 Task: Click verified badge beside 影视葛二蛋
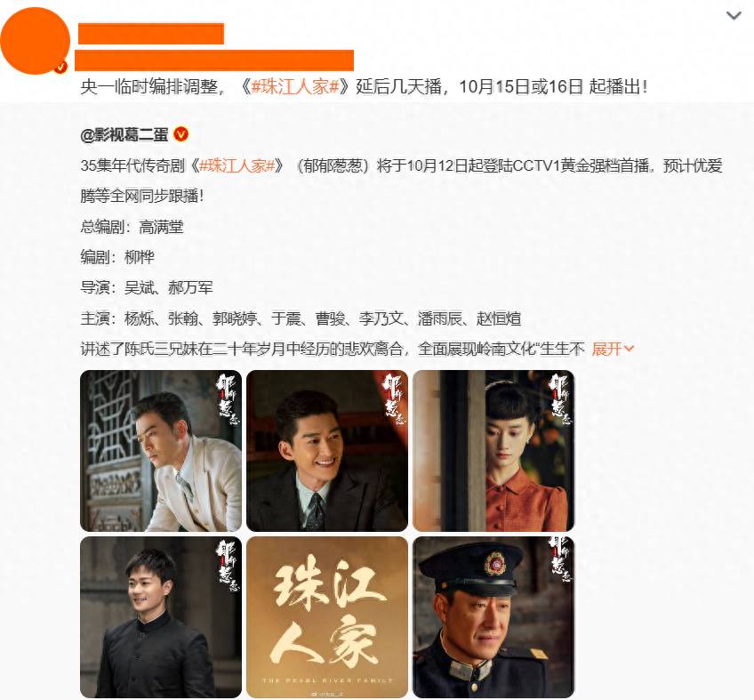click(180, 134)
